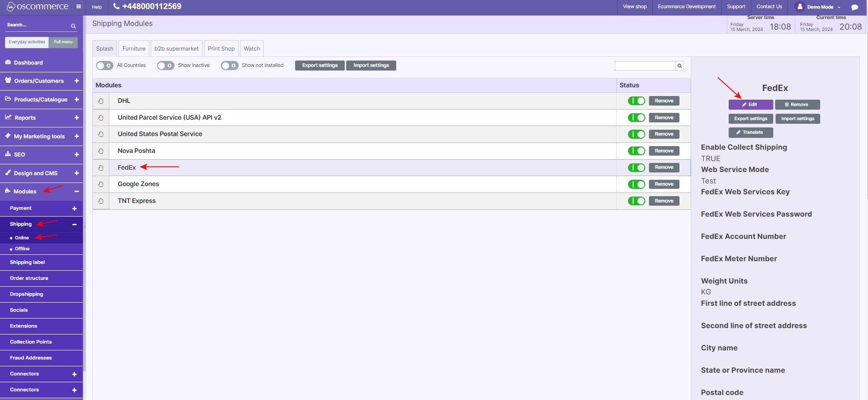
Task: Click the search magnifier in sidebar
Action: pyautogui.click(x=73, y=26)
